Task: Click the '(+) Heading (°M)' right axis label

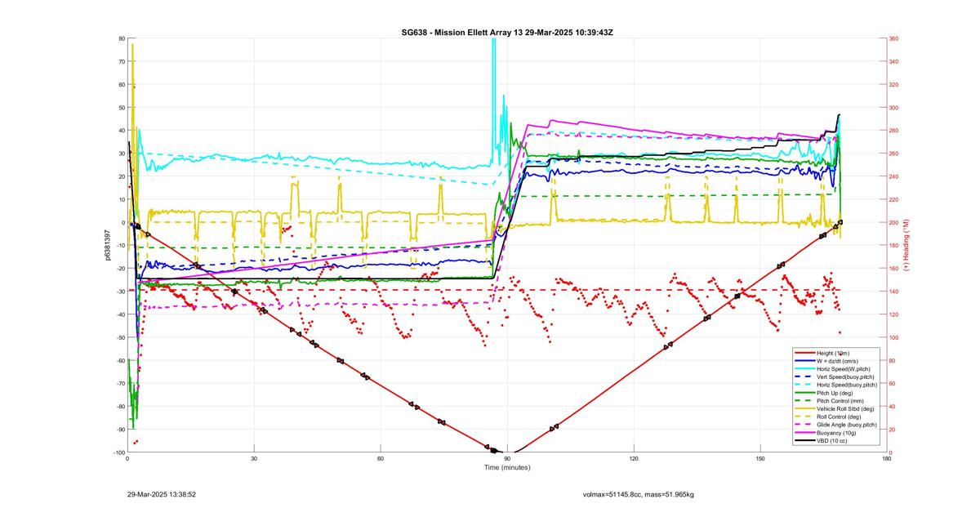Action: (x=906, y=245)
